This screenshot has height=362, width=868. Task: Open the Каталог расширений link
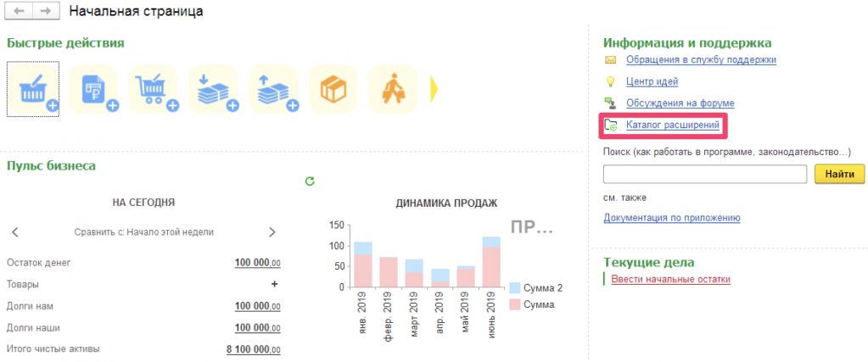(673, 125)
